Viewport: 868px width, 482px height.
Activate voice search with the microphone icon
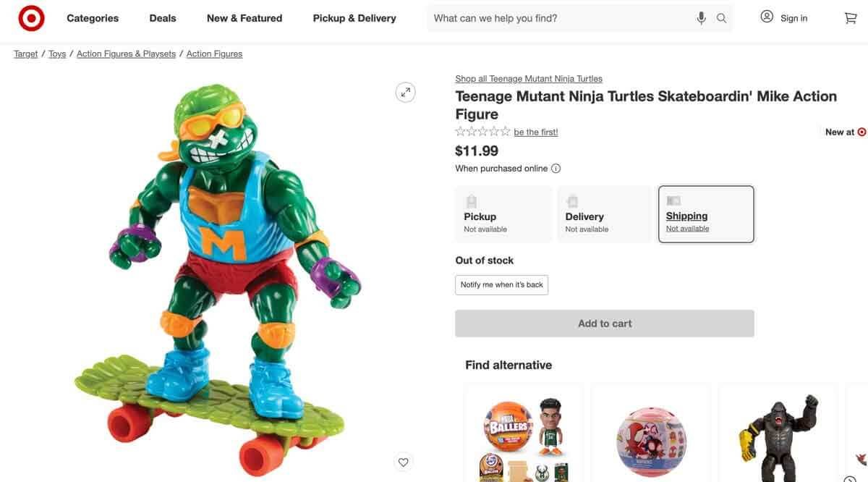(699, 16)
